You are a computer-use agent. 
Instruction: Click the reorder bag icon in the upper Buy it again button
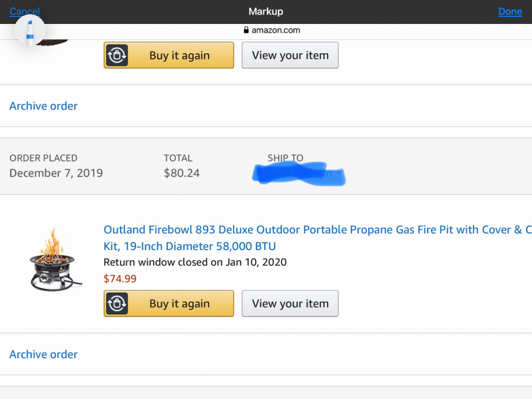pyautogui.click(x=117, y=55)
